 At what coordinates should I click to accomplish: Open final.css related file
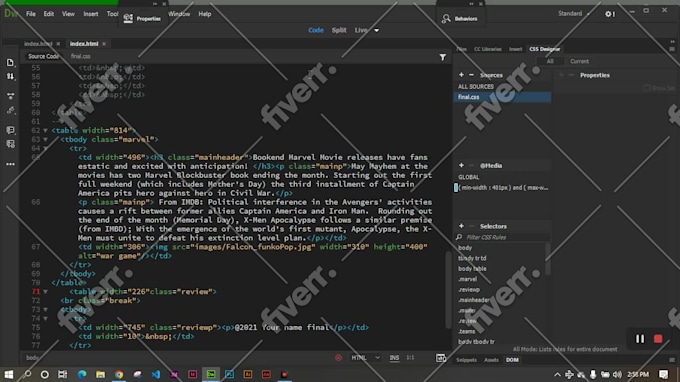click(81, 56)
